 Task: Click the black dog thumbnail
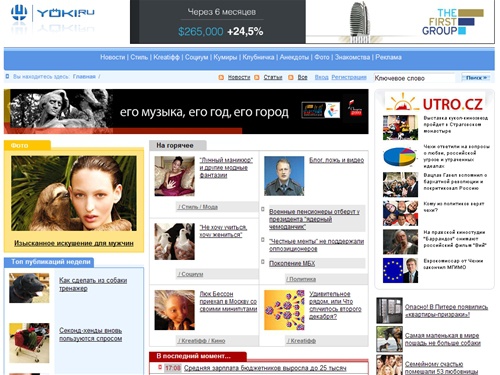(x=29, y=288)
